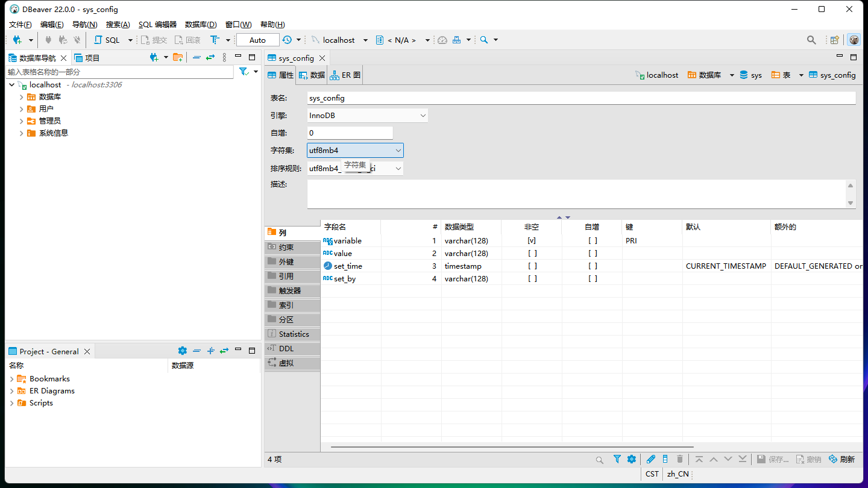Click the navigator table name filter input
Screen dimensions: 868x488
[x=119, y=72]
